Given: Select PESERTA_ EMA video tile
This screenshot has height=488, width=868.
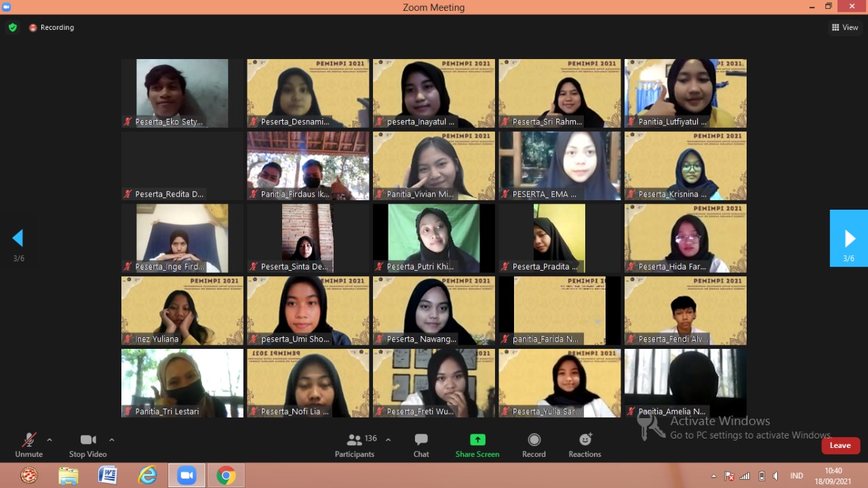Looking at the screenshot, I should (559, 166).
